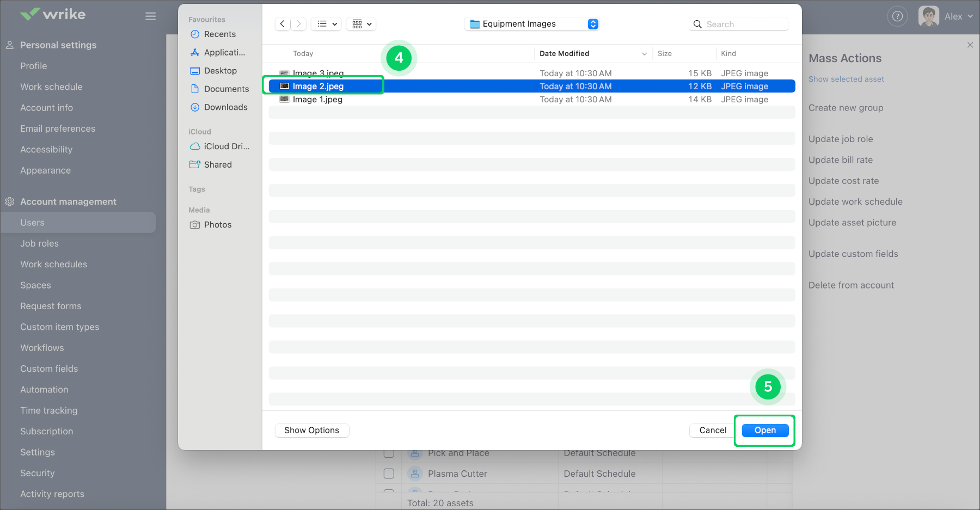The height and width of the screenshot is (510, 980).
Task: Select Downloads in the Favourites sidebar
Action: tap(225, 107)
